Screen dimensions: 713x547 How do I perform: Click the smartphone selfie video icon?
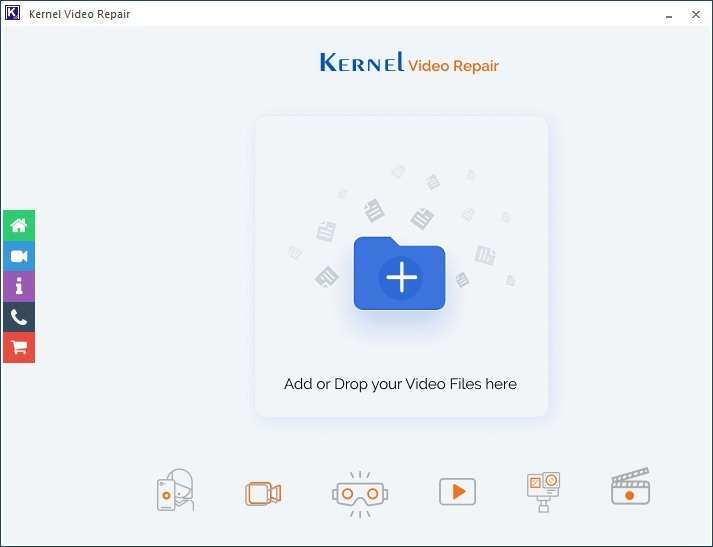click(176, 491)
